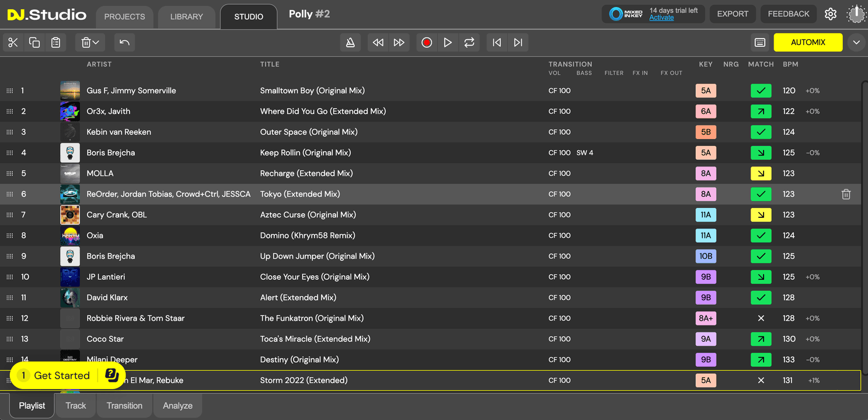Click yellow match arrow on Aztec Curse
This screenshot has width=868, height=420.
coord(761,215)
